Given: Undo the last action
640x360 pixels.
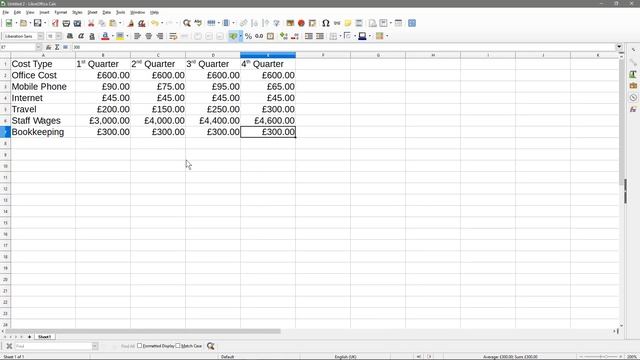Looking at the screenshot, I should click(155, 23).
